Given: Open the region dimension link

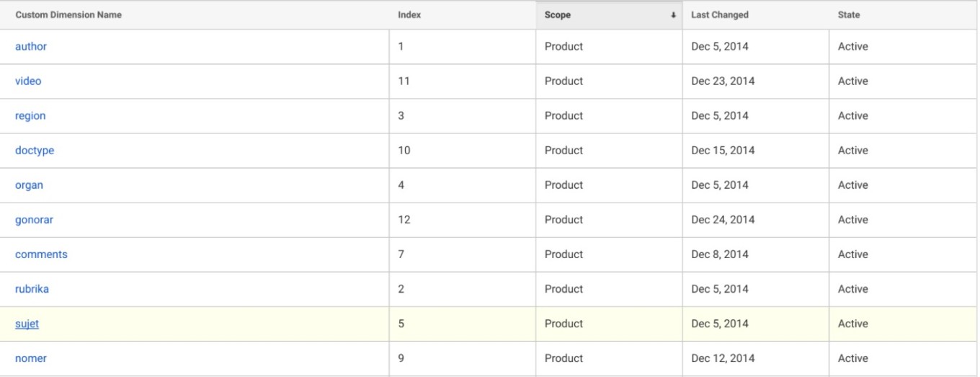Looking at the screenshot, I should [30, 115].
